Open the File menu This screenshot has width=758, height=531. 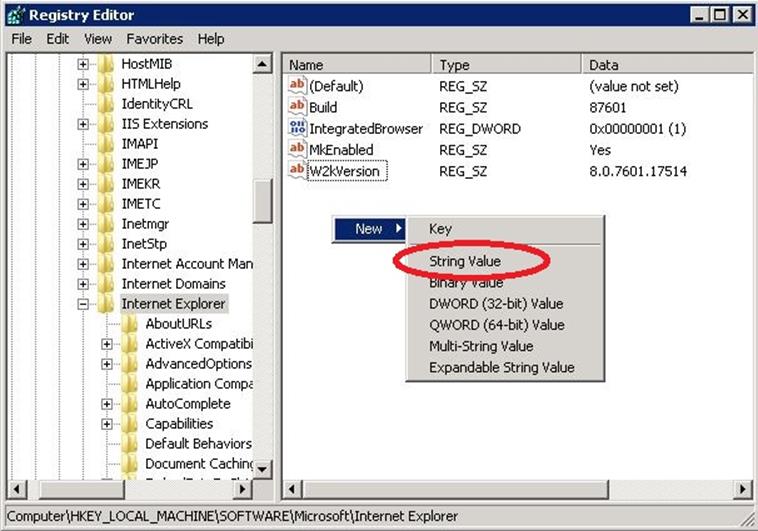point(21,39)
